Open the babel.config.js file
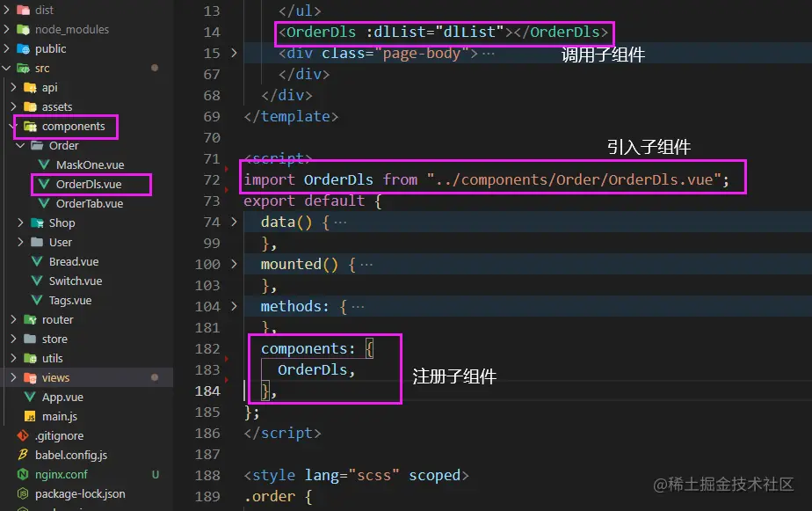This screenshot has height=511, width=812. pyautogui.click(x=71, y=455)
